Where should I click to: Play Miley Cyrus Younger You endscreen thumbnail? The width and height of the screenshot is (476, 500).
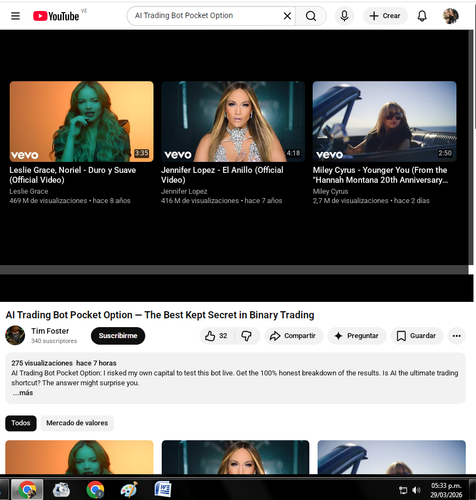click(384, 121)
